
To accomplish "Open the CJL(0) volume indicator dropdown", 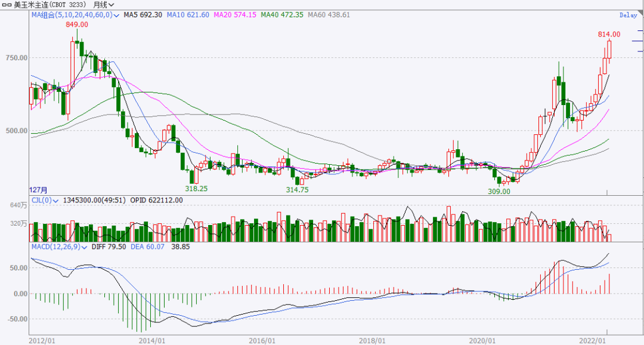I will (45, 201).
